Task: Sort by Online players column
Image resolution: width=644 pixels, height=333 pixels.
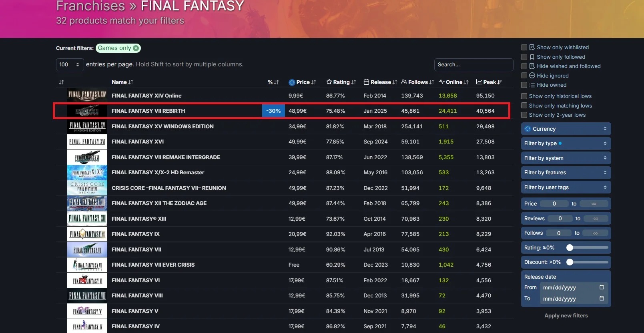Action: 453,82
